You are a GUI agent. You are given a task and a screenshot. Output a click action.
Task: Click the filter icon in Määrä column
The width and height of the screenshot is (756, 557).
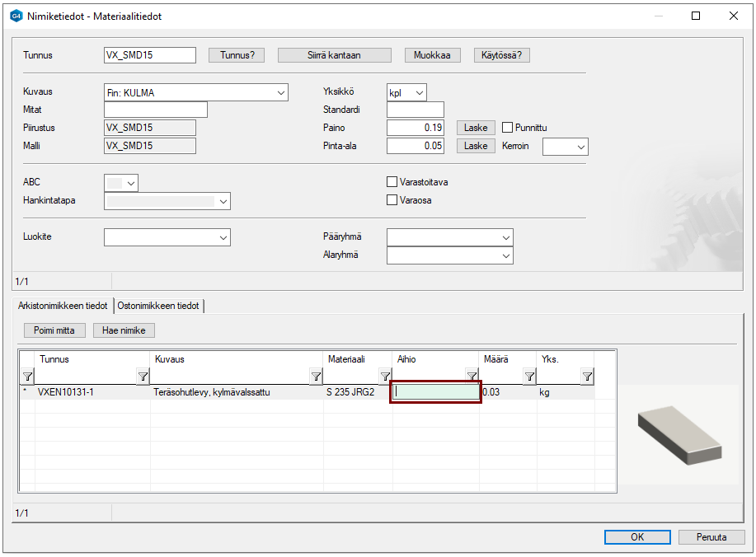[x=529, y=377]
